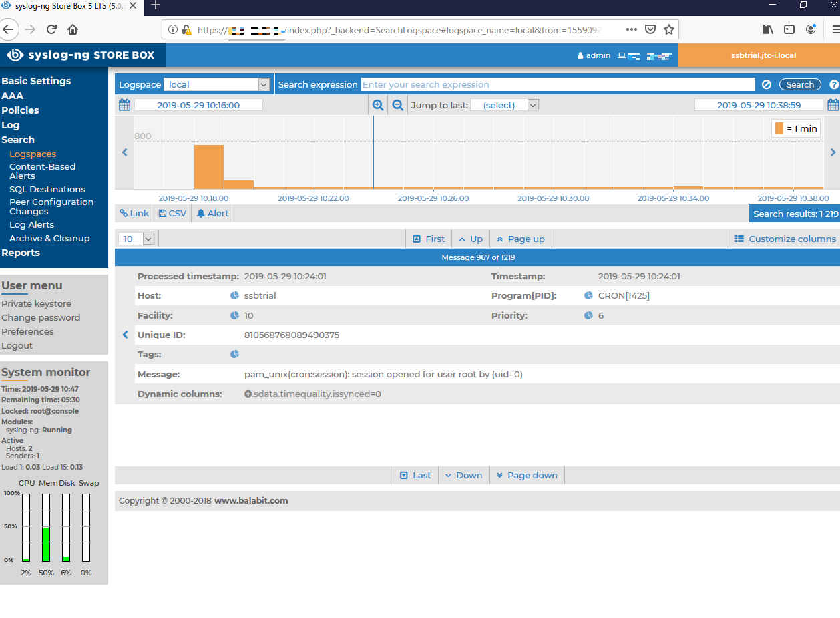
Task: Go to browser home page
Action: [73, 29]
